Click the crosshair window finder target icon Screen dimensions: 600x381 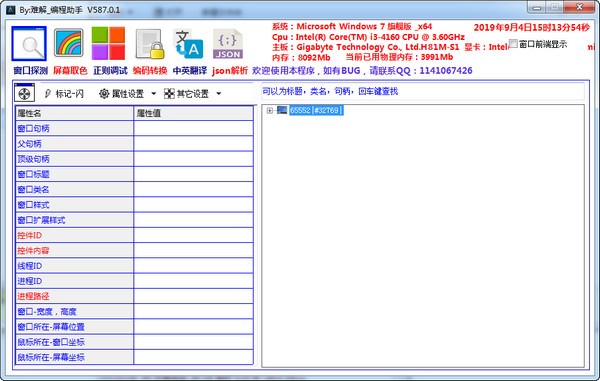point(24,93)
